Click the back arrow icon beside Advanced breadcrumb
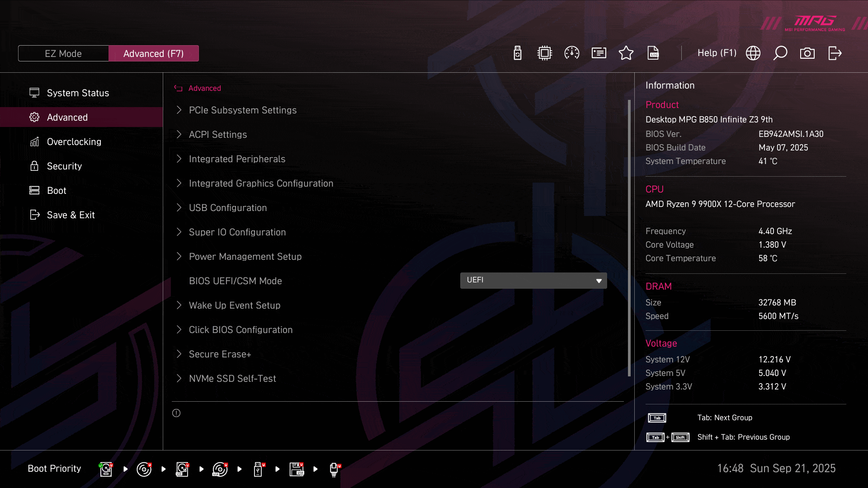 coord(178,89)
